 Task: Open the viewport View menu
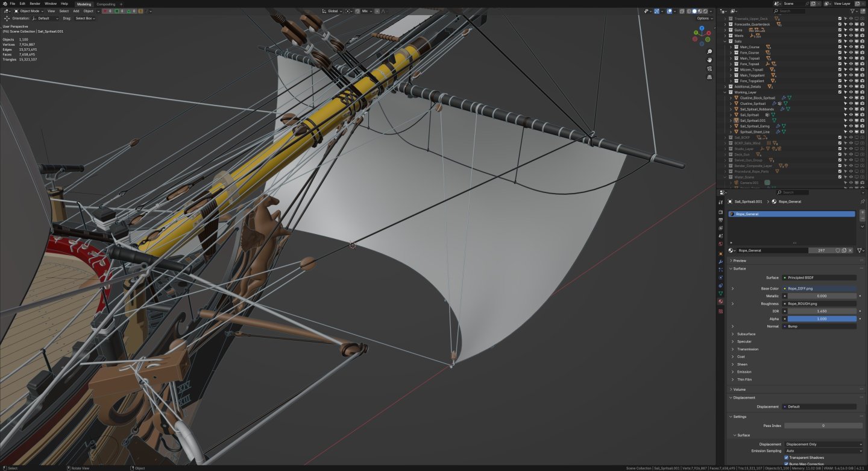51,11
